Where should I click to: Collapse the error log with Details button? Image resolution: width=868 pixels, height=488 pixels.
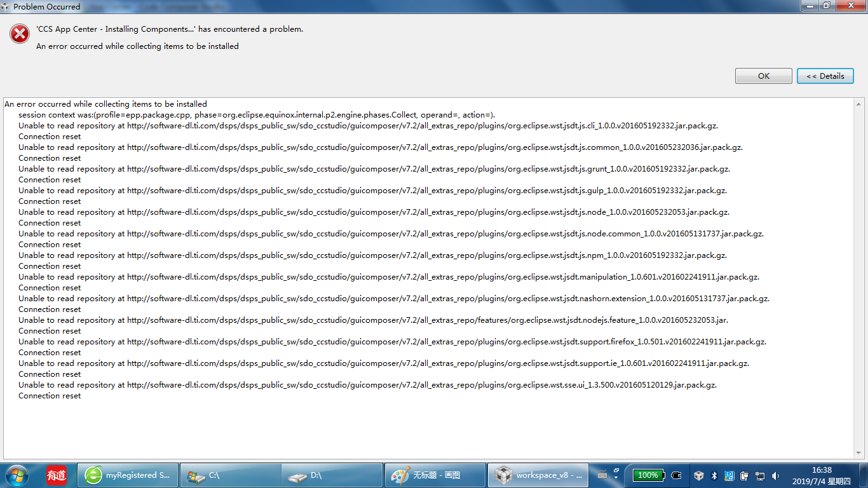pos(825,76)
